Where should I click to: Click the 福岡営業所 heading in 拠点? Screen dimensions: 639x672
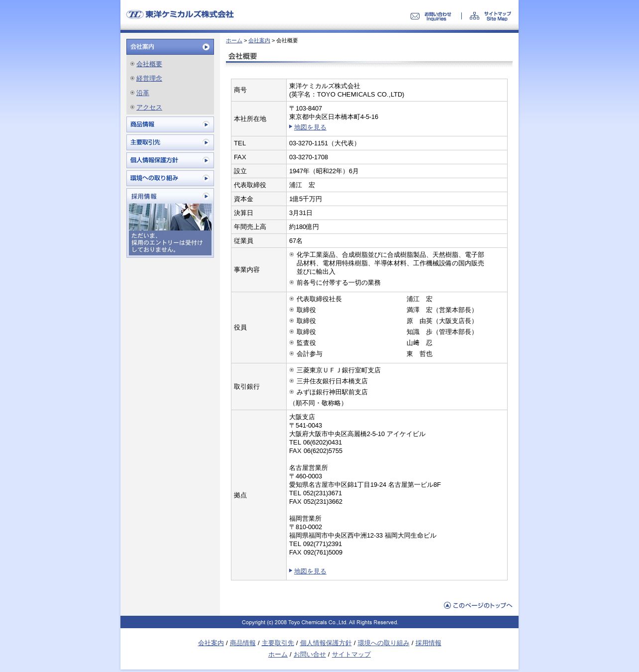tap(305, 519)
